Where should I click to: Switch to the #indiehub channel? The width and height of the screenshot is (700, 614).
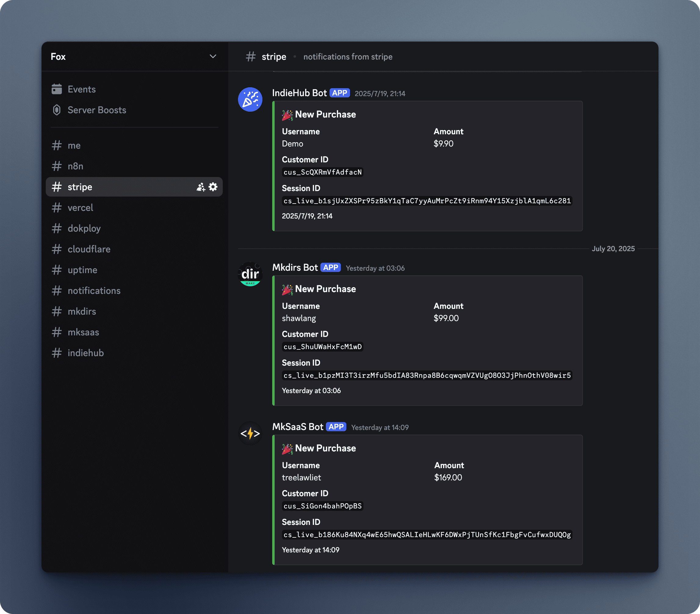(86, 353)
